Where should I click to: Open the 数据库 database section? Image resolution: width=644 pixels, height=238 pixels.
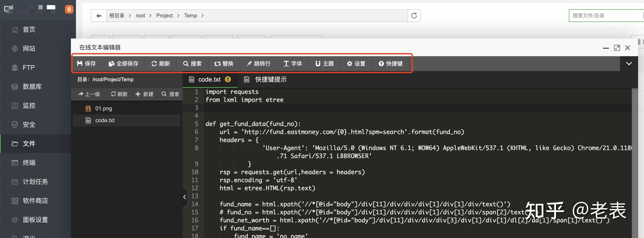32,86
